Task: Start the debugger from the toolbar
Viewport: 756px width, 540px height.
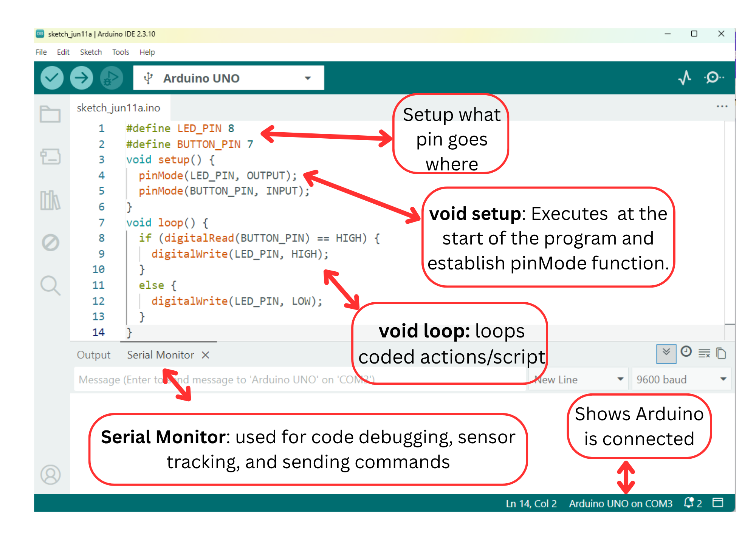Action: [x=111, y=78]
